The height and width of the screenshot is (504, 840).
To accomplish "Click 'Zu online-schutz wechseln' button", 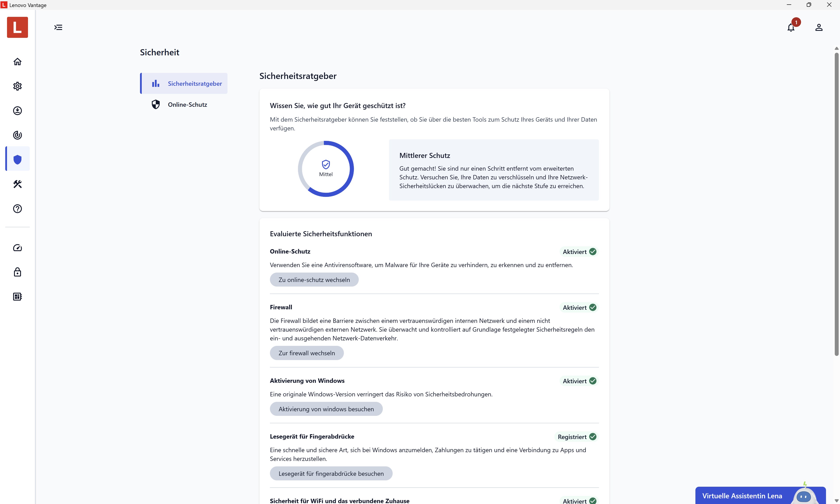I will 314,280.
